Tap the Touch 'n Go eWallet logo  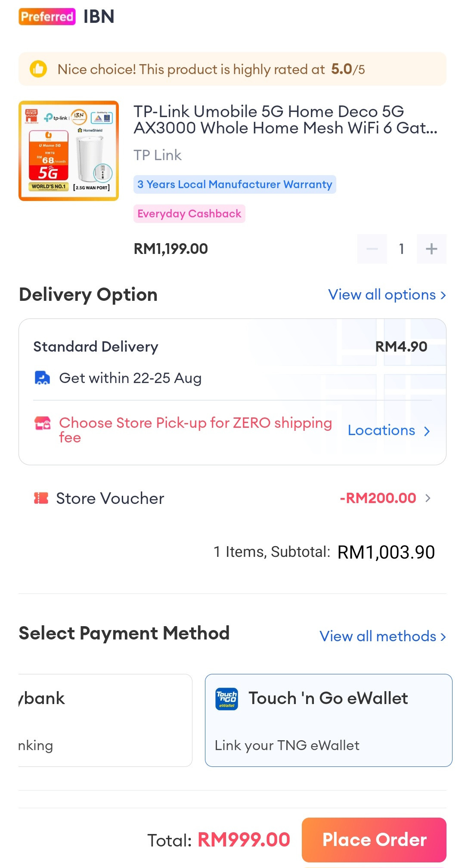click(226, 698)
